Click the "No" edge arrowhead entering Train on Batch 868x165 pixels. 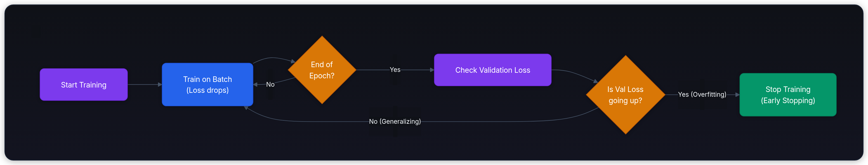click(255, 85)
